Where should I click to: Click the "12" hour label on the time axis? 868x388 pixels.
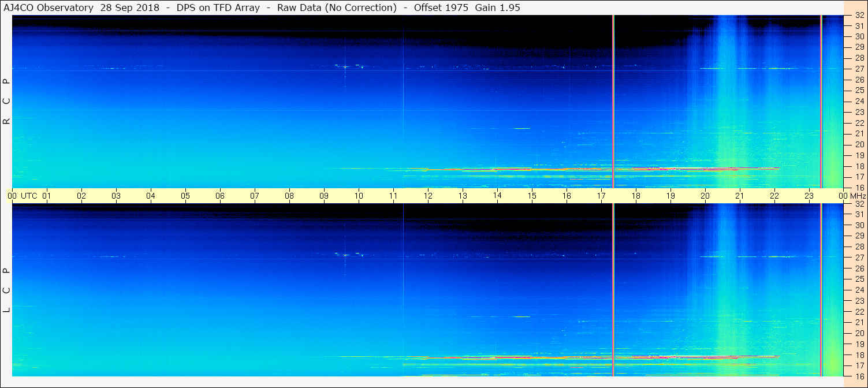click(428, 196)
